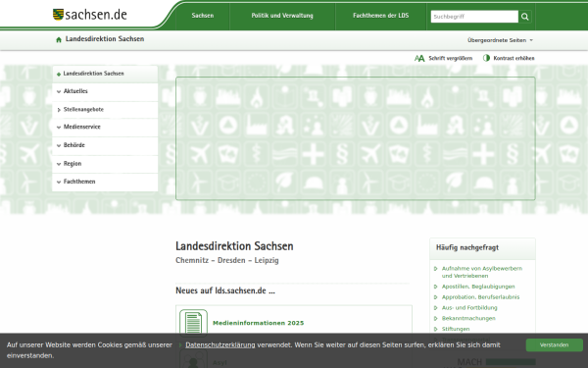Open the Stiftungen link

(x=456, y=329)
